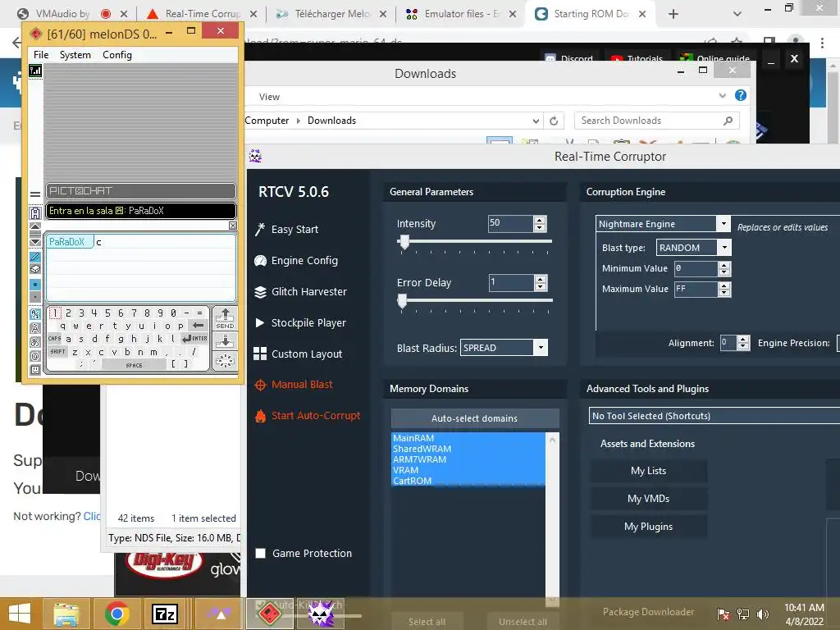Image resolution: width=840 pixels, height=630 pixels.
Task: Open melonDS File menu
Action: [41, 55]
